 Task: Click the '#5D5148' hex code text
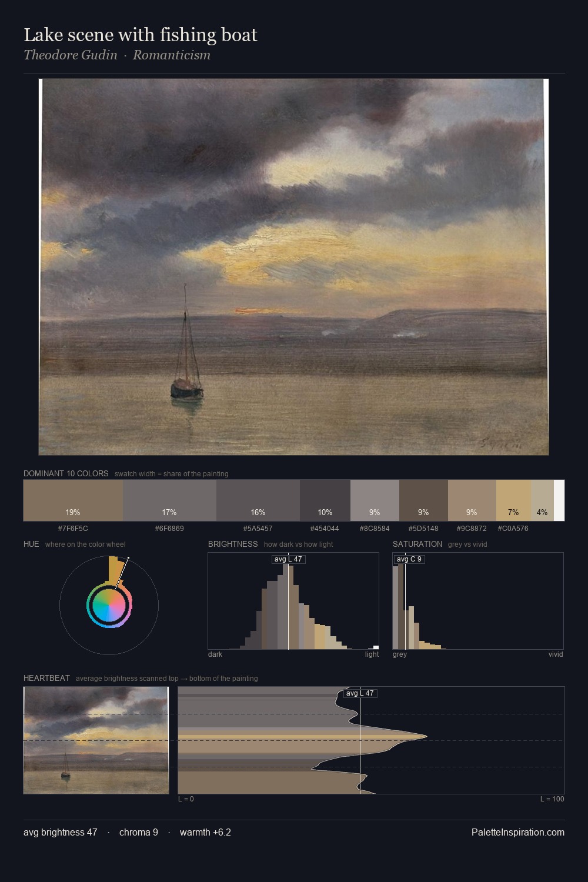(x=423, y=529)
